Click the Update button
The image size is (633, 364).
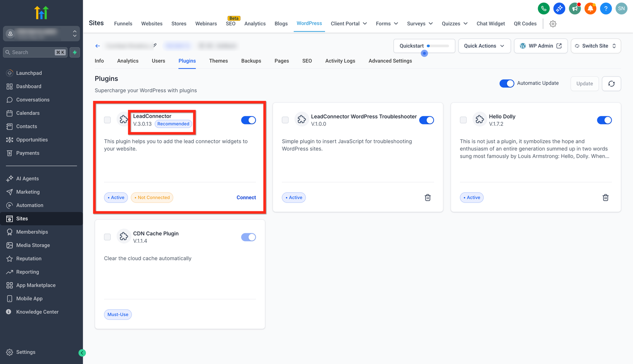coord(585,84)
